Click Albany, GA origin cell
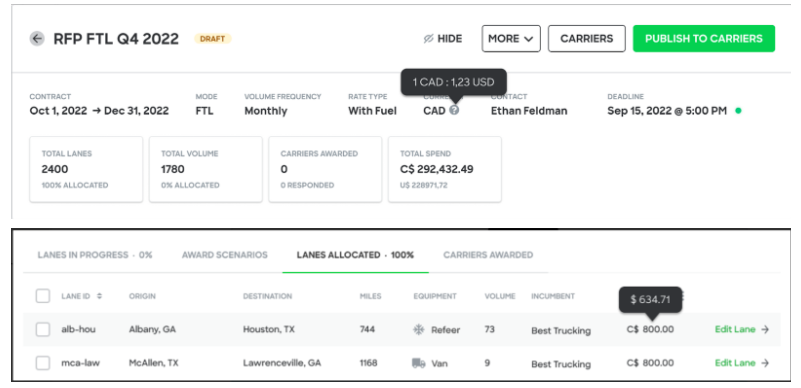The image size is (801, 388). 152,330
